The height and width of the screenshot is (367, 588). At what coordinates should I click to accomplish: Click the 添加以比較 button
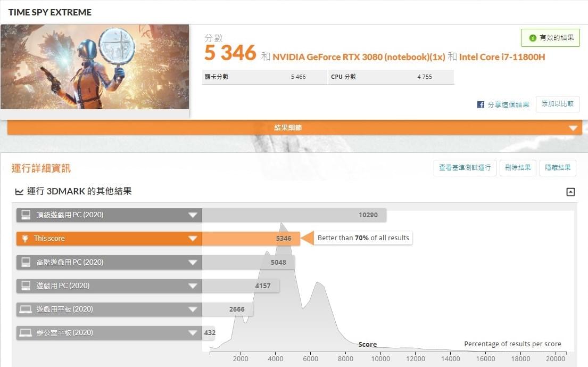(558, 104)
